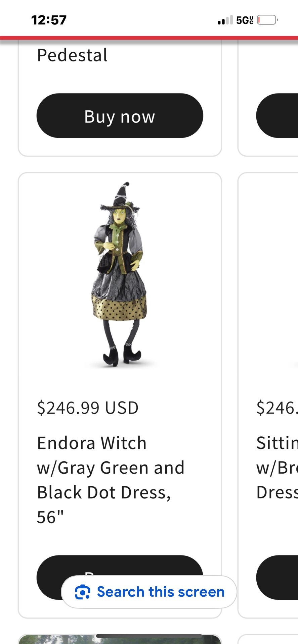Open the outdoor photo thumbnail at bottom
298x644 pixels.
coord(120,639)
